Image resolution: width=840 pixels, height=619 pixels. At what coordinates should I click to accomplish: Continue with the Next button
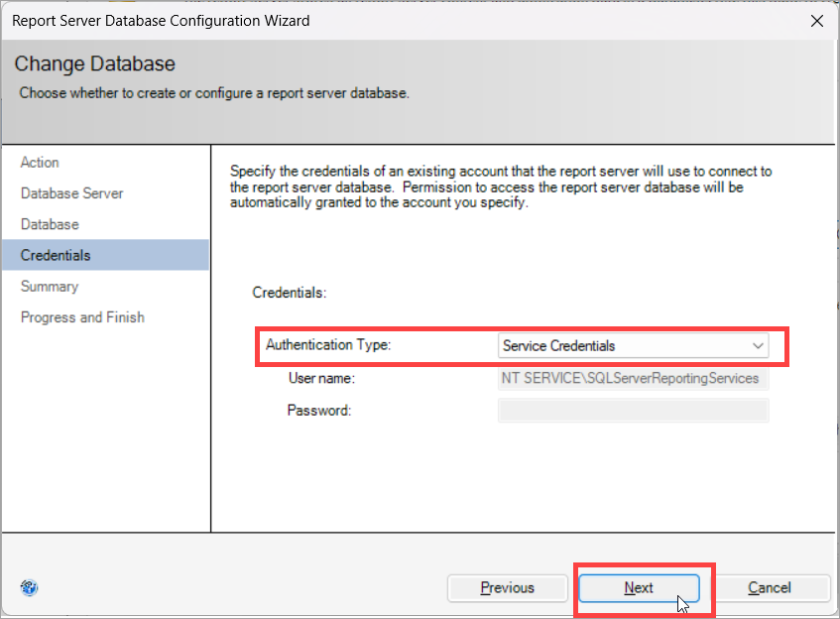click(x=639, y=588)
